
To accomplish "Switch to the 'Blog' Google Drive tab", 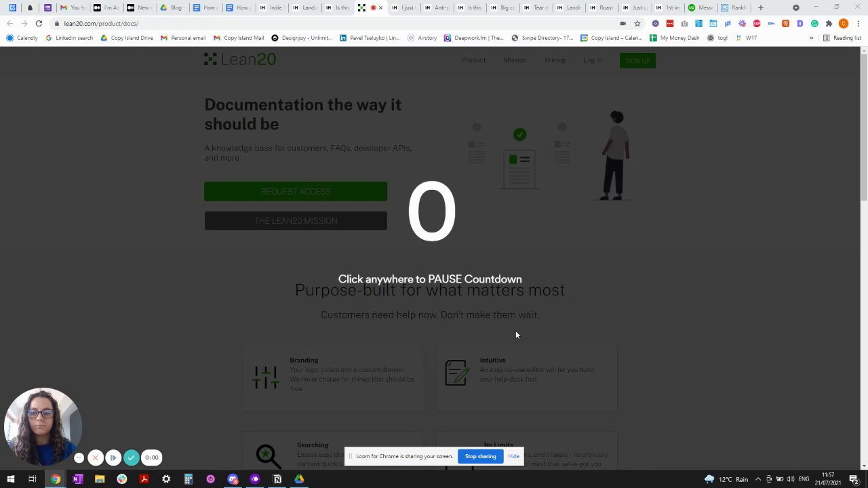I will 172,7.
